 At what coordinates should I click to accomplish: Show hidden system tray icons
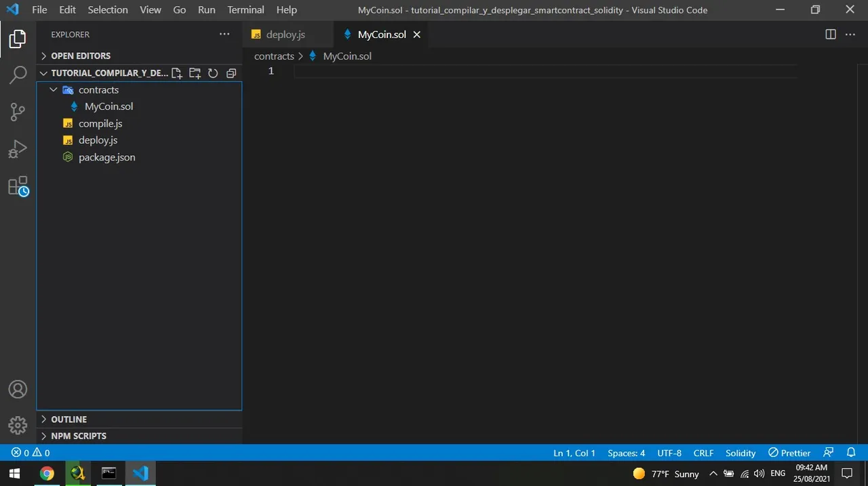pyautogui.click(x=713, y=473)
